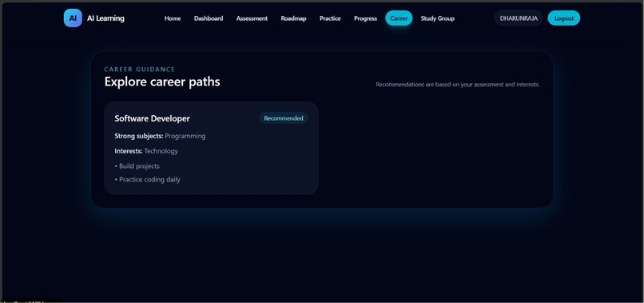View the Progress page
Viewport: 644px width, 303px height.
[365, 18]
